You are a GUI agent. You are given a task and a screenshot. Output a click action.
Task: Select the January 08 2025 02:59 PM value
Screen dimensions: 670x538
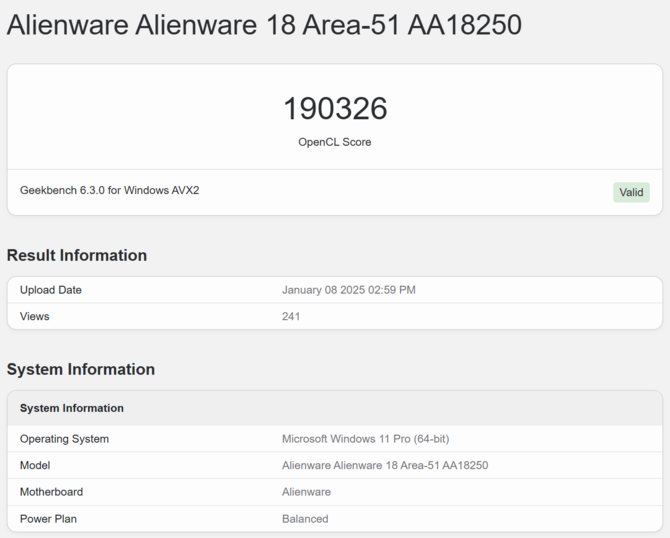point(349,290)
